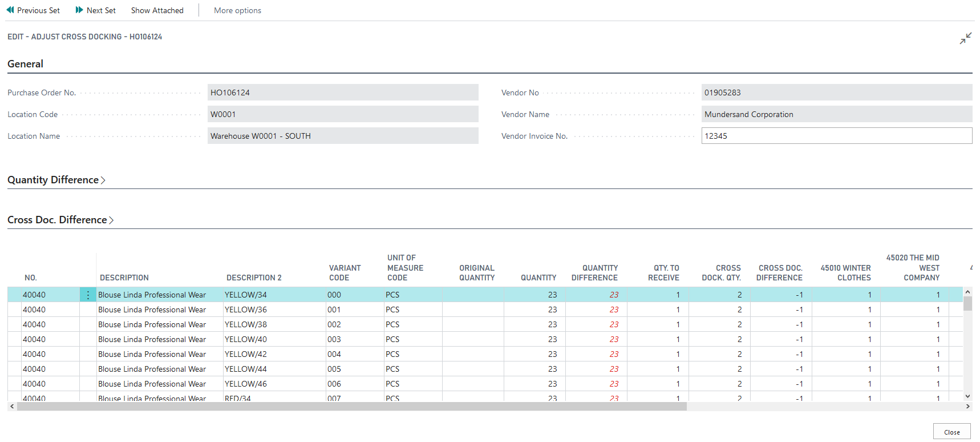
Task: Click the Next Set arrow icon
Action: (79, 10)
